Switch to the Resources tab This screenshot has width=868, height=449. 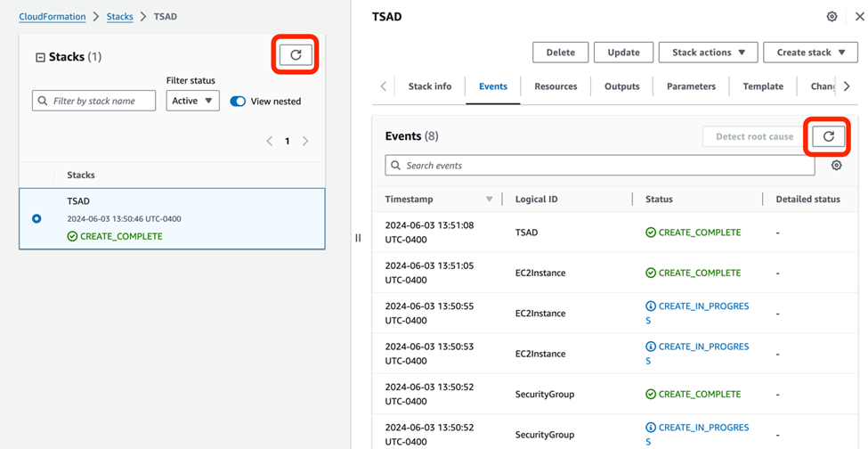(x=556, y=86)
